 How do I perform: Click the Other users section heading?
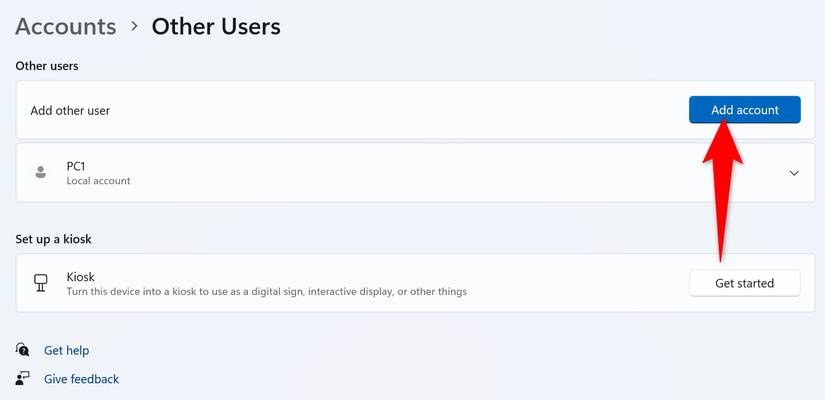tap(47, 66)
